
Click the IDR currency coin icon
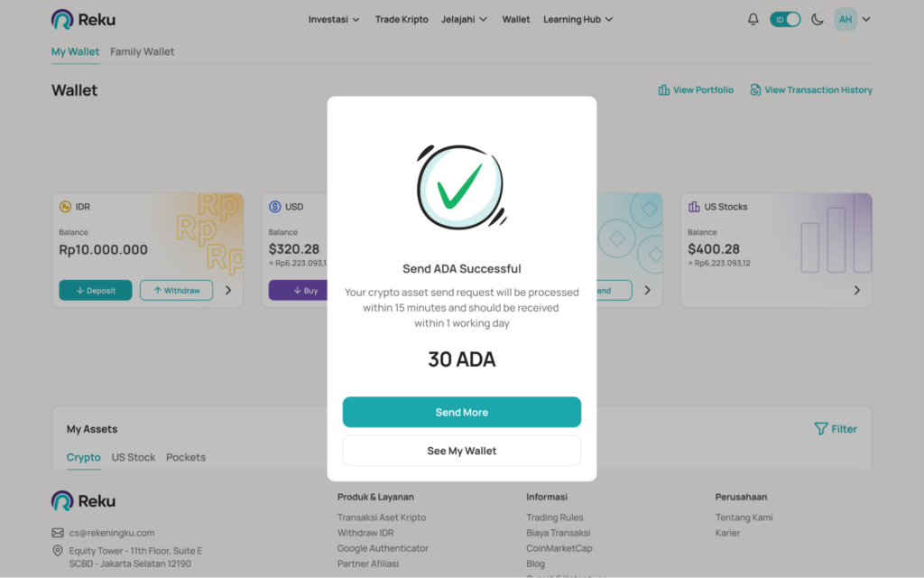point(65,207)
